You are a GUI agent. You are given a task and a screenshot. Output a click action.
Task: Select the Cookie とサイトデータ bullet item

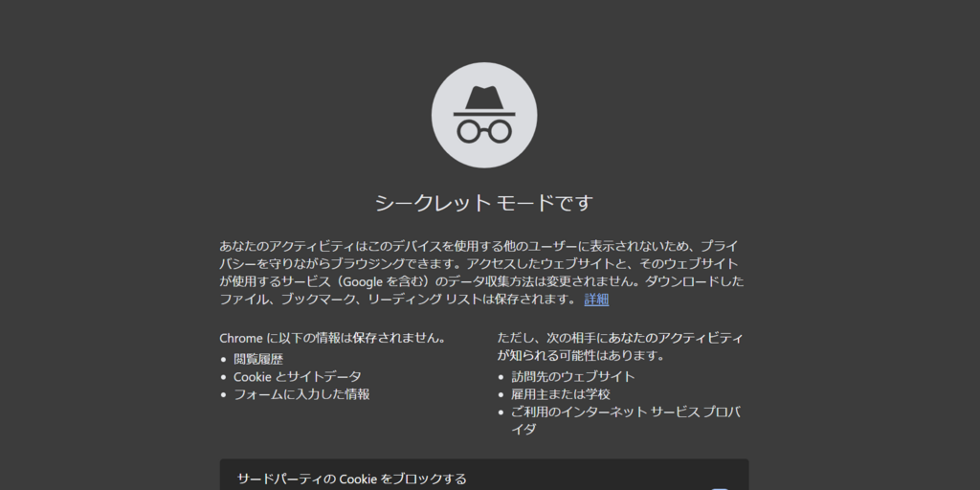(298, 377)
